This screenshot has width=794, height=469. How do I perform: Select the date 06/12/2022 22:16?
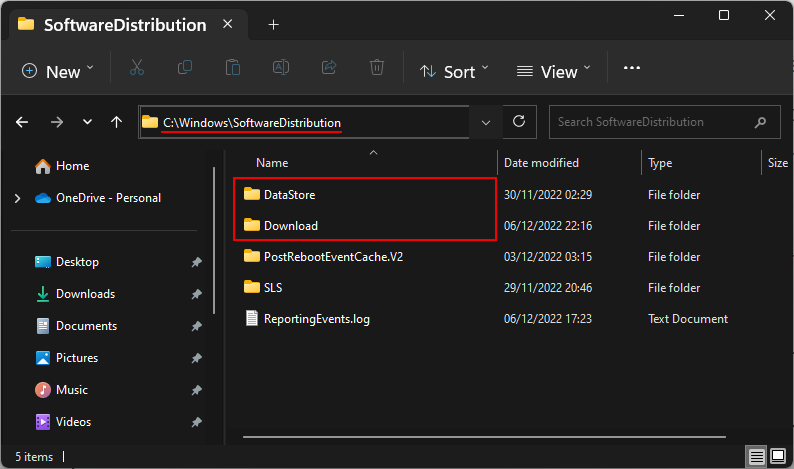click(547, 225)
